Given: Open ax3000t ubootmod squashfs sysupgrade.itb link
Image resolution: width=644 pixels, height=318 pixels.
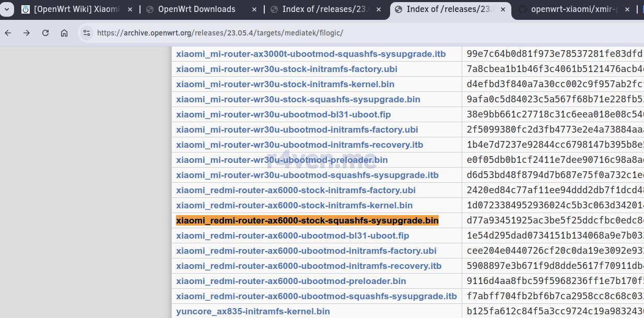Looking at the screenshot, I should (x=311, y=54).
